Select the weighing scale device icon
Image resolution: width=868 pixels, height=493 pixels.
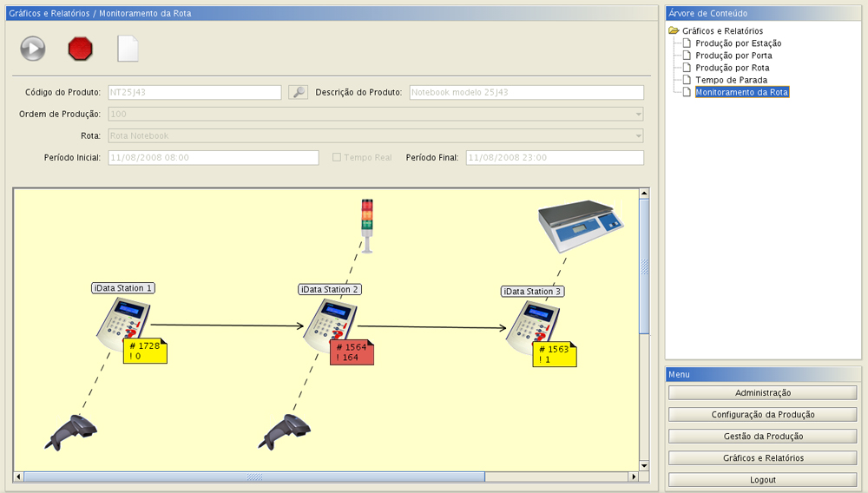click(x=581, y=227)
